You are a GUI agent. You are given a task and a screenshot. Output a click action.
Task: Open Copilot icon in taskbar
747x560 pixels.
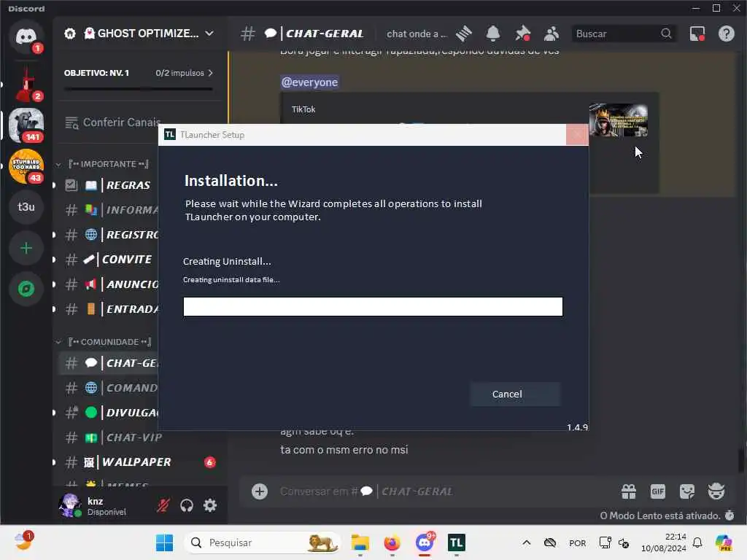(x=723, y=542)
